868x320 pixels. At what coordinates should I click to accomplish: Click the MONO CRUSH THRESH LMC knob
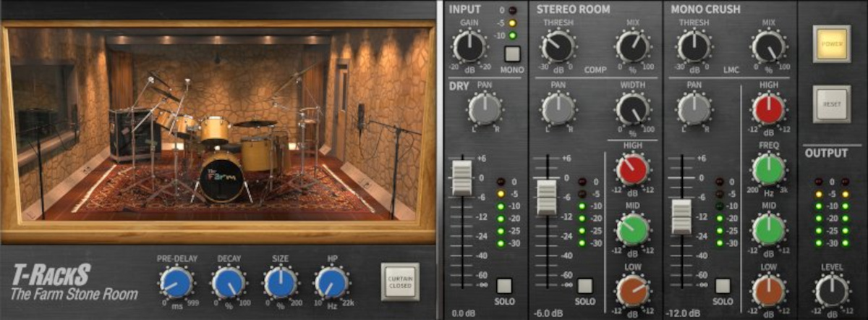click(x=694, y=46)
